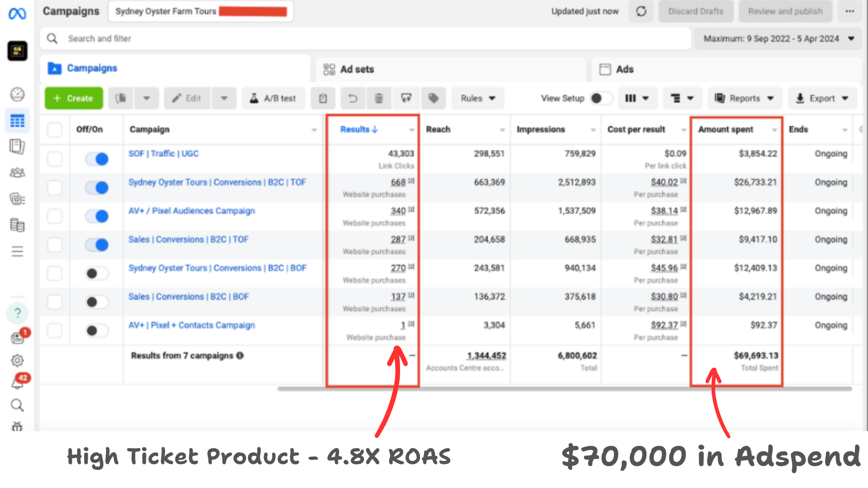Click the Edit button

point(187,98)
